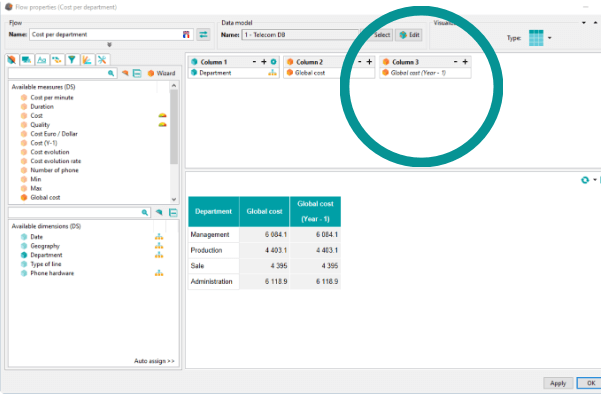Select the Cost measure

click(x=37, y=116)
